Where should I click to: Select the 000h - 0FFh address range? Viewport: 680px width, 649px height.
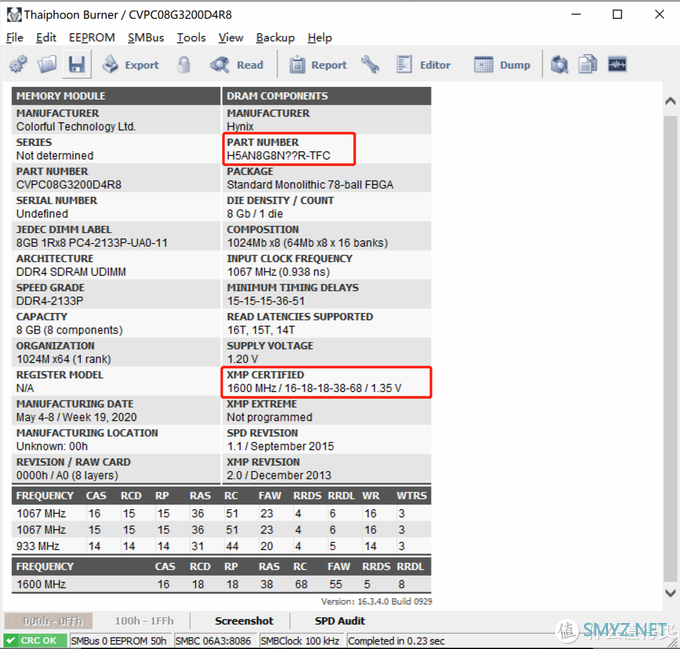(49, 621)
